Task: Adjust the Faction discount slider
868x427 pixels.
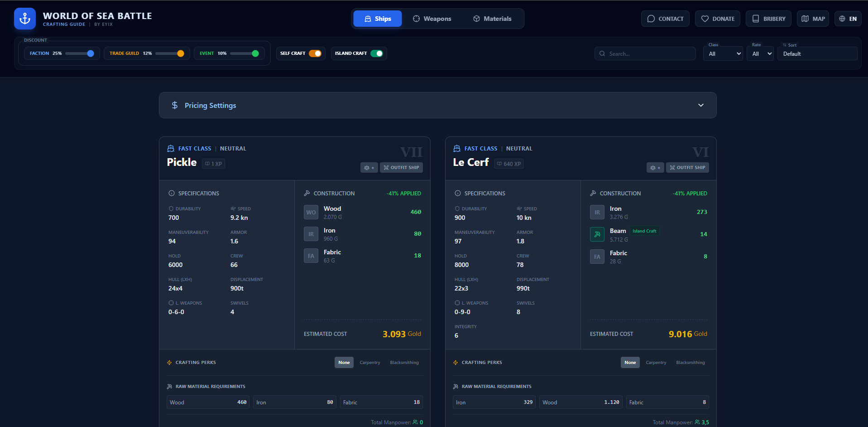Action: 79,53
